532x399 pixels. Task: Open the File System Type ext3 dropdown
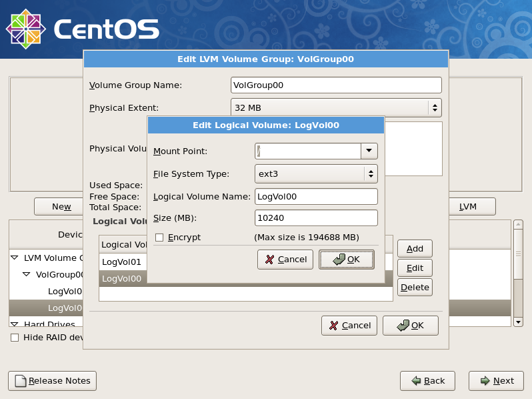point(316,174)
